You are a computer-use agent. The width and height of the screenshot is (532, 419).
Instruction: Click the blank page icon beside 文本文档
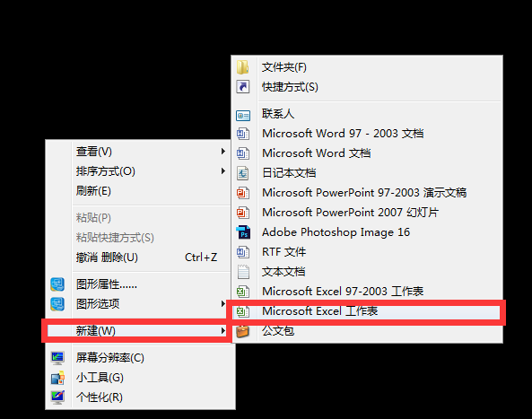[x=243, y=272]
